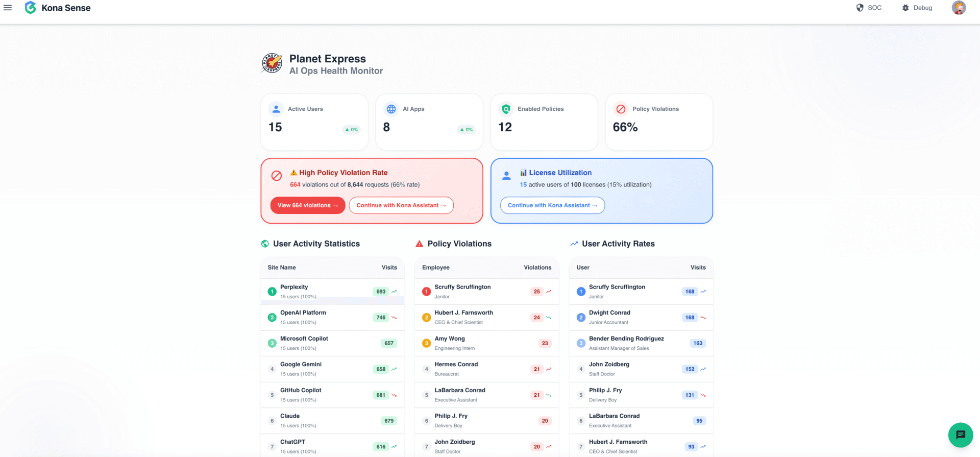Click the rank 2 badge beside Hubert J. Farnsworth violations

pos(427,318)
